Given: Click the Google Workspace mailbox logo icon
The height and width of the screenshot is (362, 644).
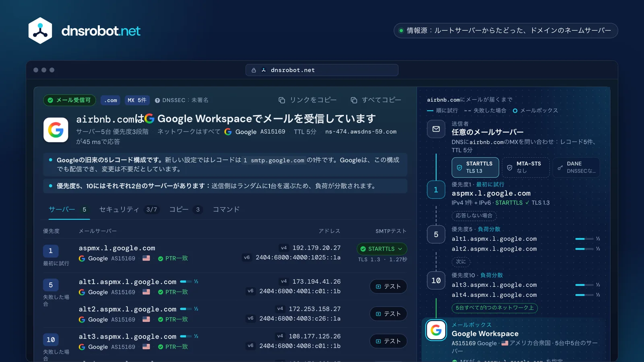Looking at the screenshot, I should 436,330.
